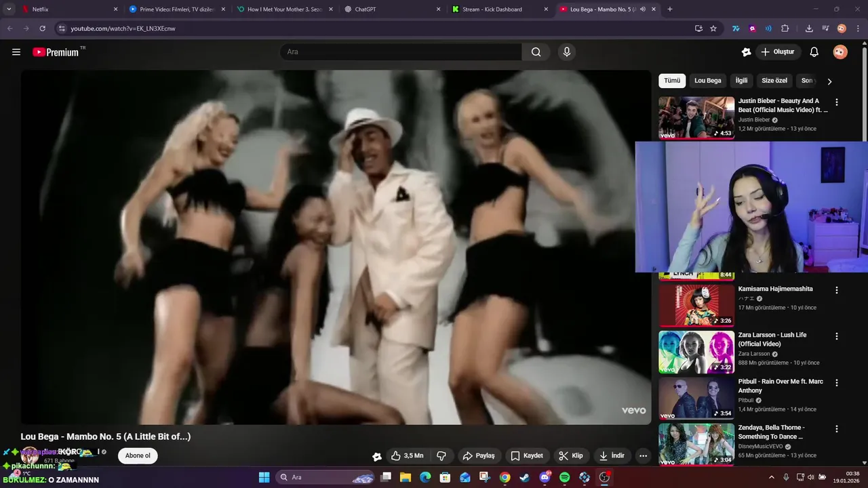
Task: Select the İlgili filter chip
Action: (x=742, y=81)
